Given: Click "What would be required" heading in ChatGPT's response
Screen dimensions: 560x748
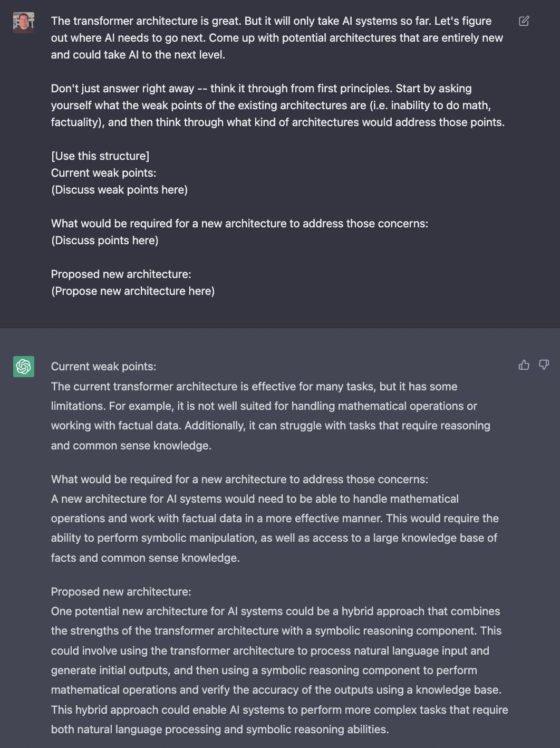Looking at the screenshot, I should click(x=239, y=480).
